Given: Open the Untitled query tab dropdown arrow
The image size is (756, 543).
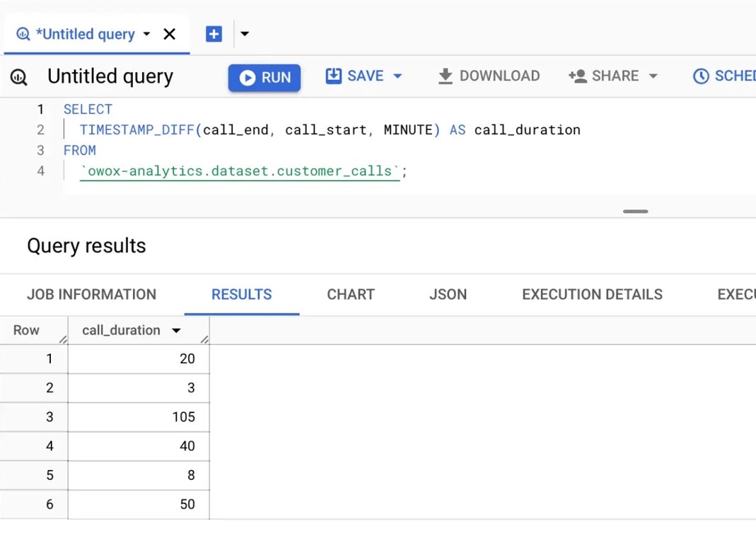Looking at the screenshot, I should pyautogui.click(x=146, y=34).
